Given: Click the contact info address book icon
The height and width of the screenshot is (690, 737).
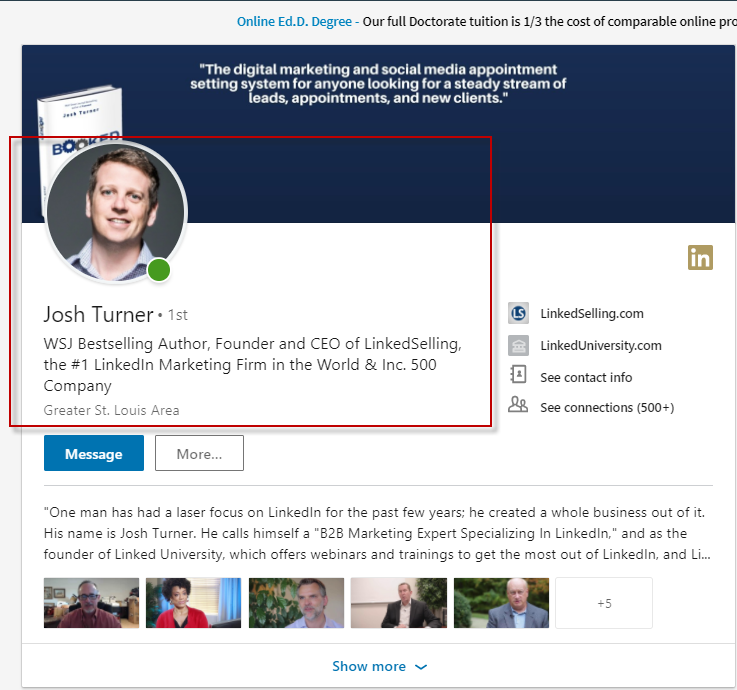Looking at the screenshot, I should [x=518, y=376].
